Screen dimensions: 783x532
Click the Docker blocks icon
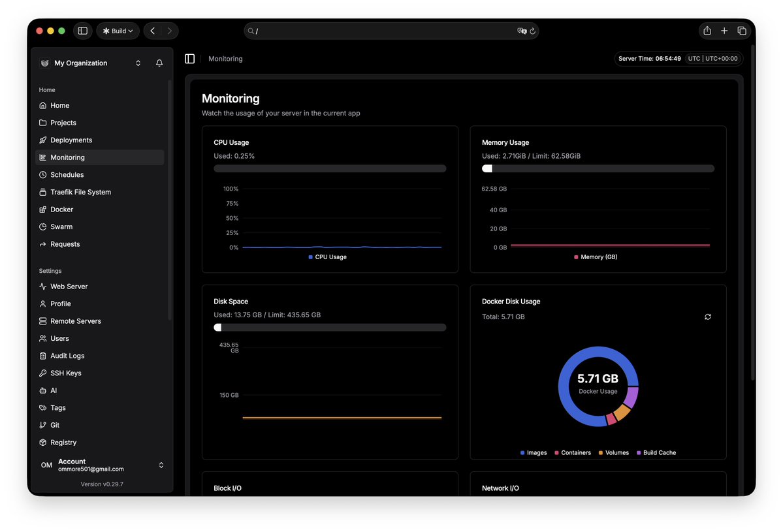(x=43, y=210)
